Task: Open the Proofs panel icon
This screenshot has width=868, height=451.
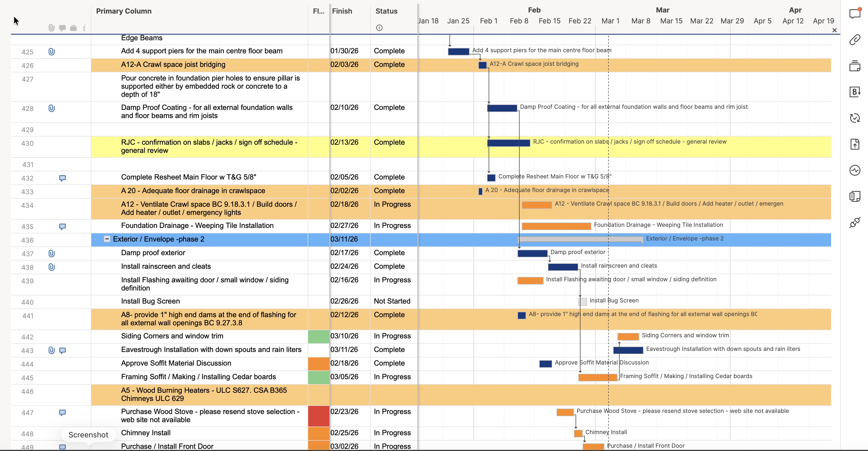Action: coord(855,66)
